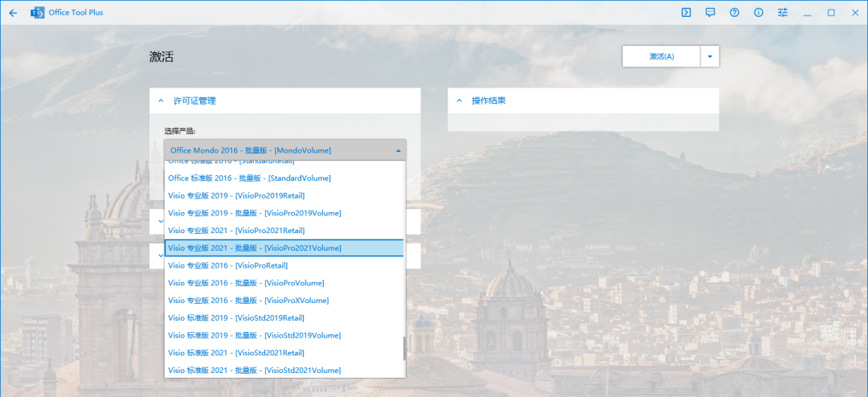Expand the third collapsed section chevron
868x397 pixels.
161,256
